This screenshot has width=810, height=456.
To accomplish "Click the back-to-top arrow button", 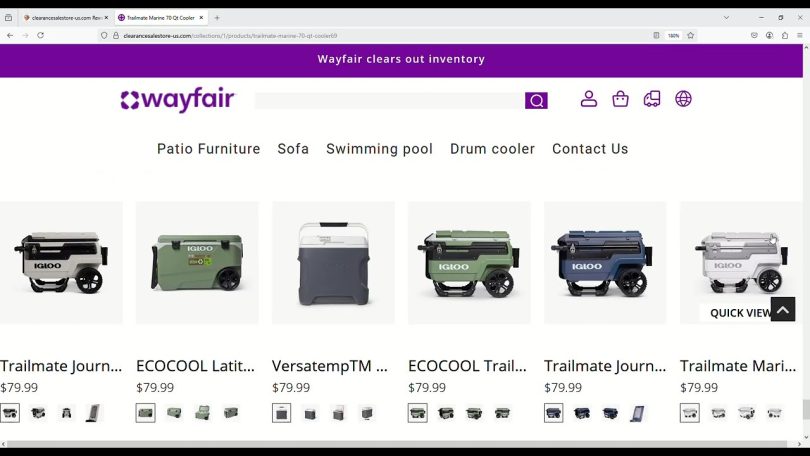I will (783, 309).
